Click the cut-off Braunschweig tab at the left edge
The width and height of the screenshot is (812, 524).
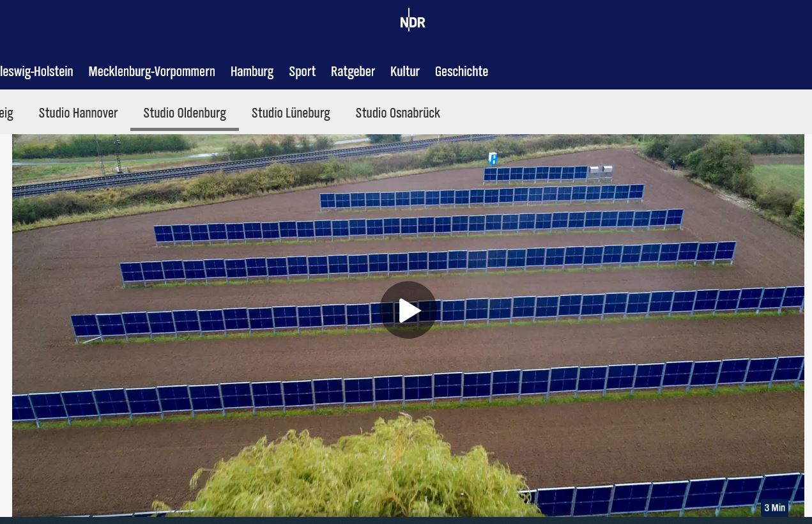point(6,113)
